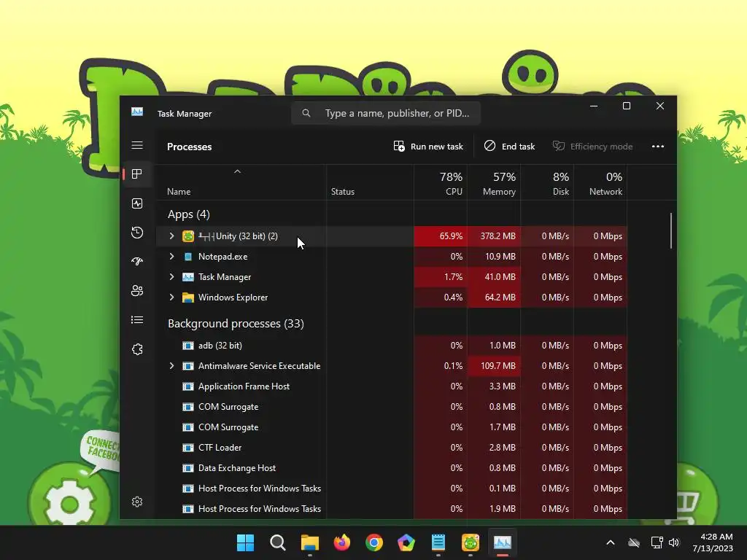Select the Processes sidebar icon

pos(137,174)
